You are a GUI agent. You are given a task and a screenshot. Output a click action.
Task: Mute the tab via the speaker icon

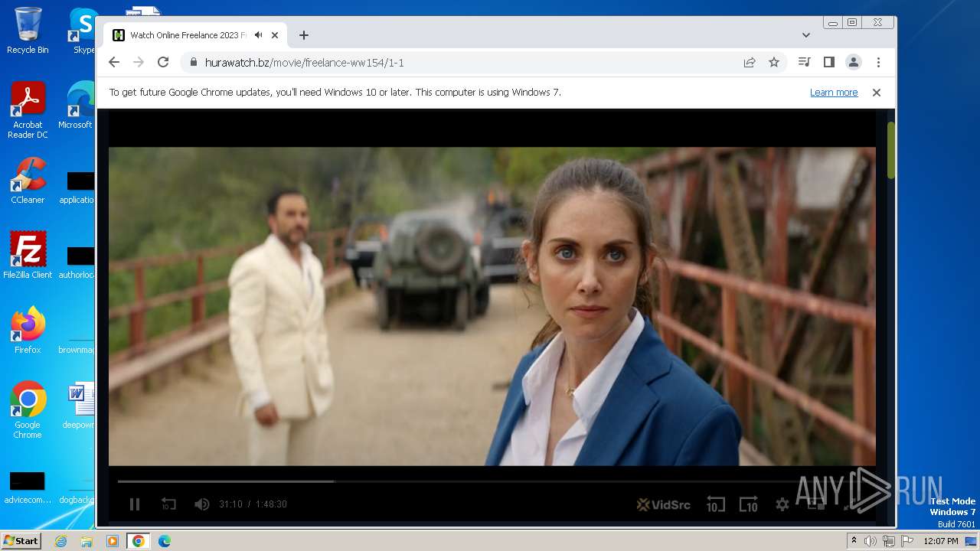click(259, 35)
